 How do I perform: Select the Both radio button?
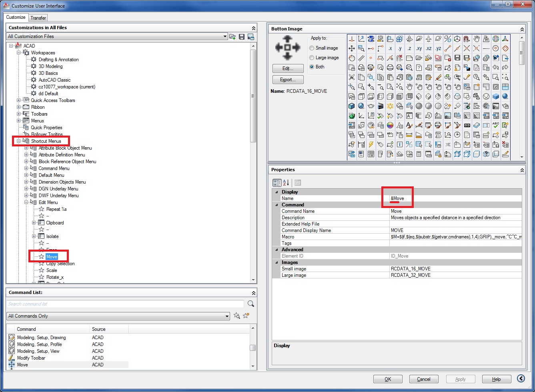(312, 67)
